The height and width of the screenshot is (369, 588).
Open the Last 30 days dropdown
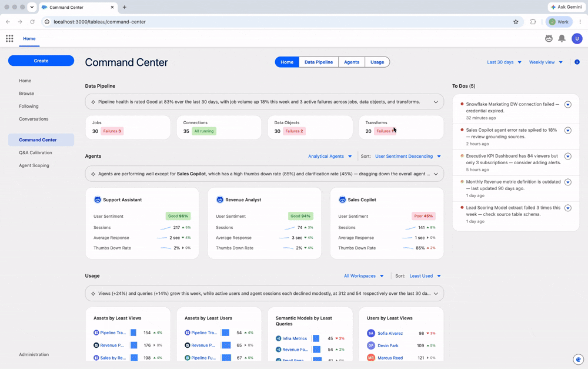pos(504,62)
